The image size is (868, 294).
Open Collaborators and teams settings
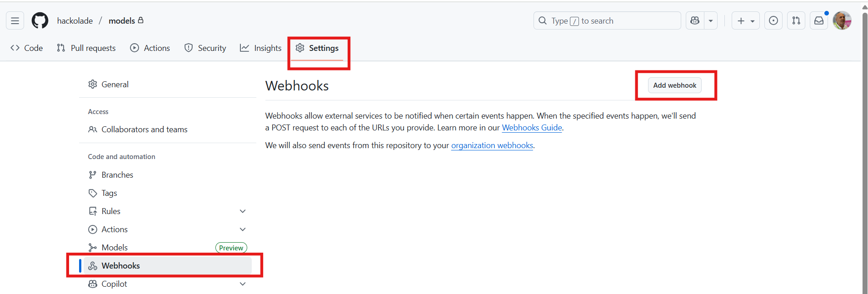167,130
